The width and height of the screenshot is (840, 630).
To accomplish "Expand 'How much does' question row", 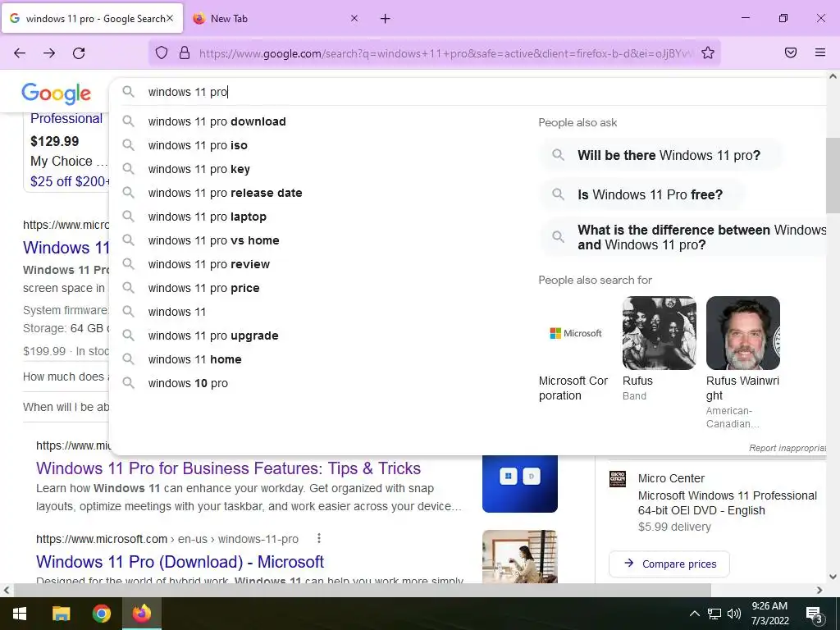I will tap(66, 377).
